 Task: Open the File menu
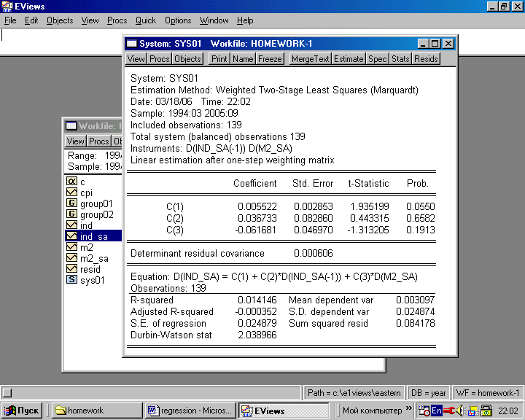tap(10, 20)
